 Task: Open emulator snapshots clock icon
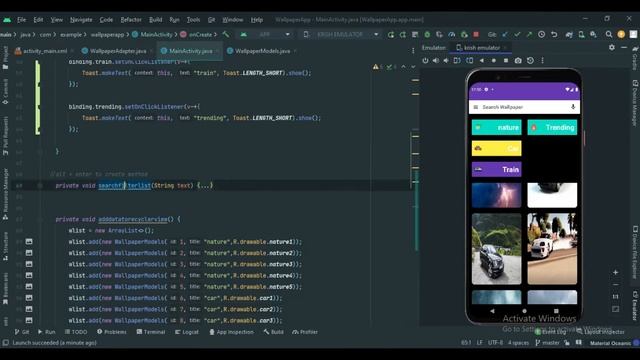[530, 60]
